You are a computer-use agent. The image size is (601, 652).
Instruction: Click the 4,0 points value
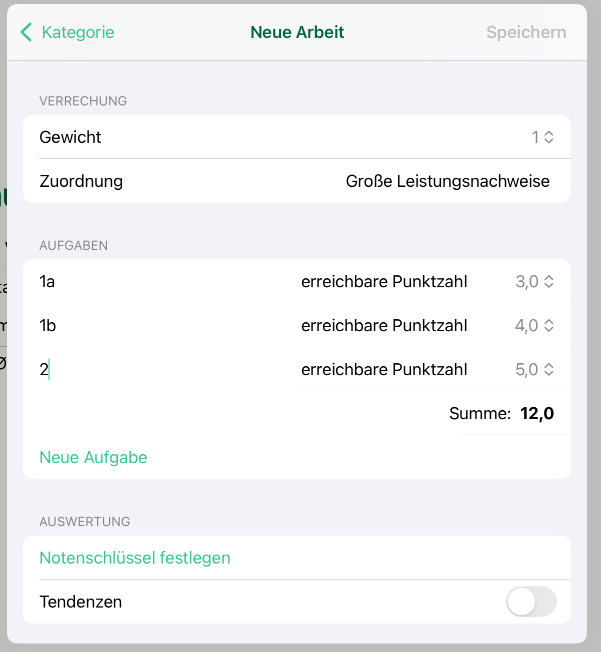pyautogui.click(x=526, y=325)
